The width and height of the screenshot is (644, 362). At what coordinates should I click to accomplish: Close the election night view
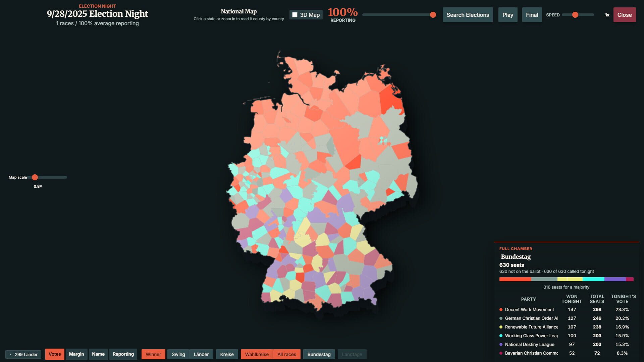[625, 15]
